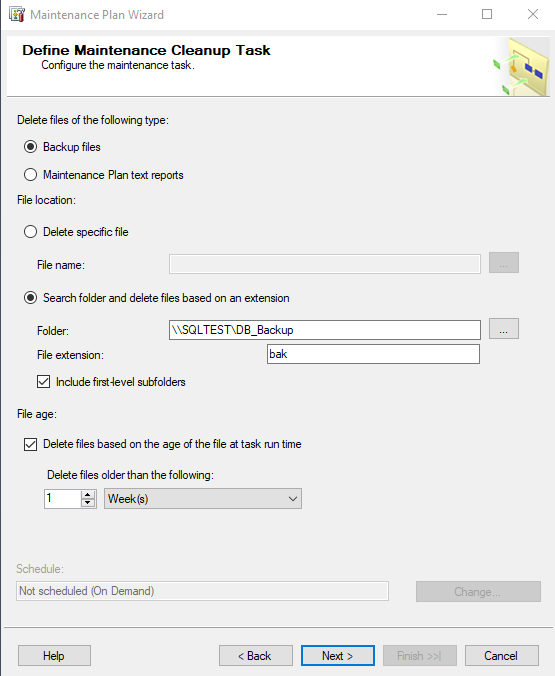Click into the Folder path field
Viewport: 555px width, 676px height.
pos(325,330)
